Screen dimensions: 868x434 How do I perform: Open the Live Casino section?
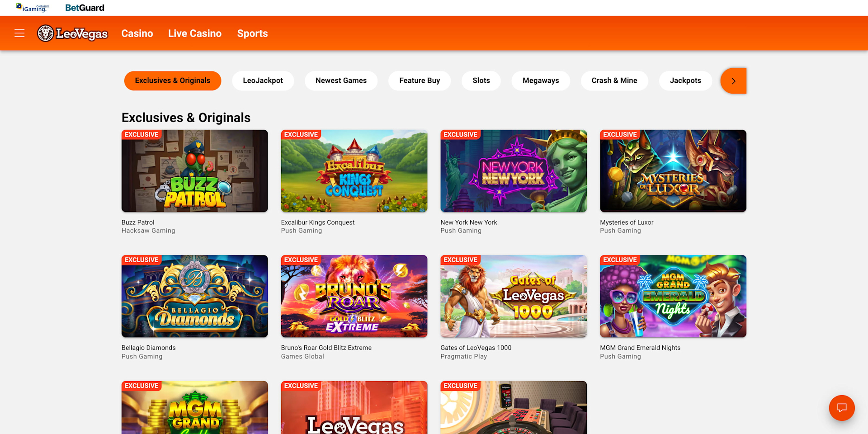[x=195, y=33]
